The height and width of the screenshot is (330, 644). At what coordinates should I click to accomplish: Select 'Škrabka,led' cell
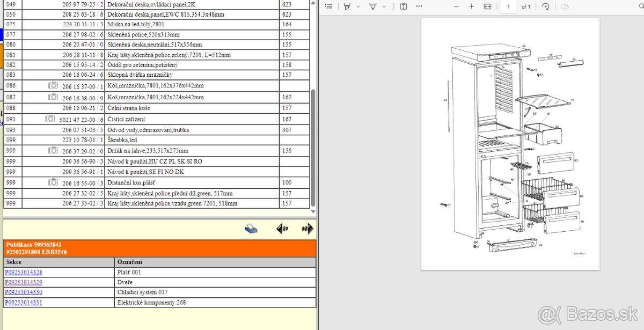(192, 140)
